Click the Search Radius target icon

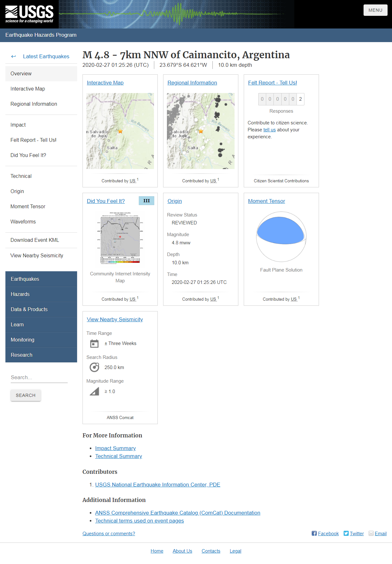[x=94, y=367]
